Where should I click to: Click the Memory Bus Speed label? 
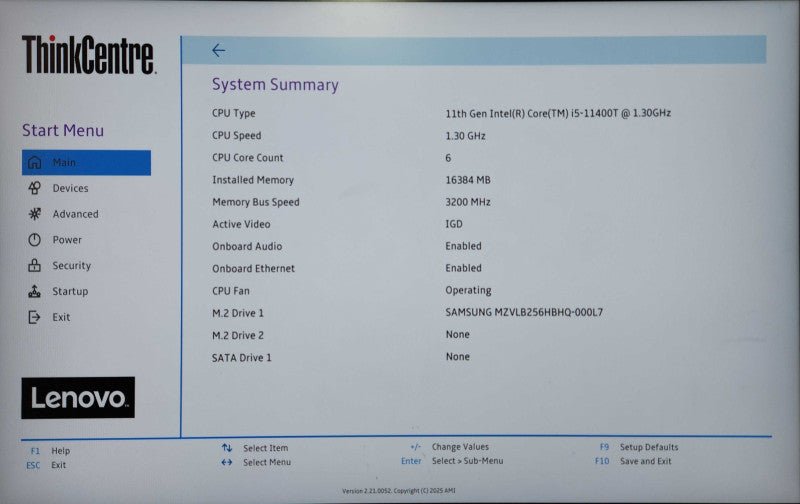pos(256,202)
